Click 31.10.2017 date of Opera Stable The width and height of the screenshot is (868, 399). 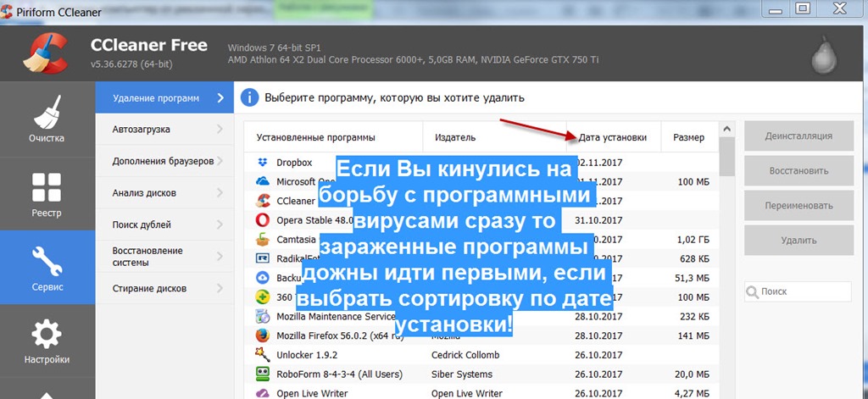pyautogui.click(x=598, y=220)
